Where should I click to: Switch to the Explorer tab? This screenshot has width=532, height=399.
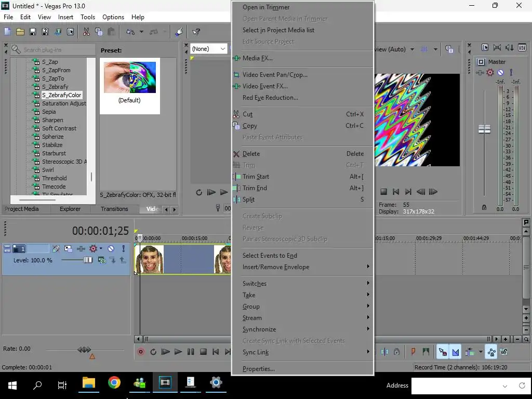click(70, 209)
